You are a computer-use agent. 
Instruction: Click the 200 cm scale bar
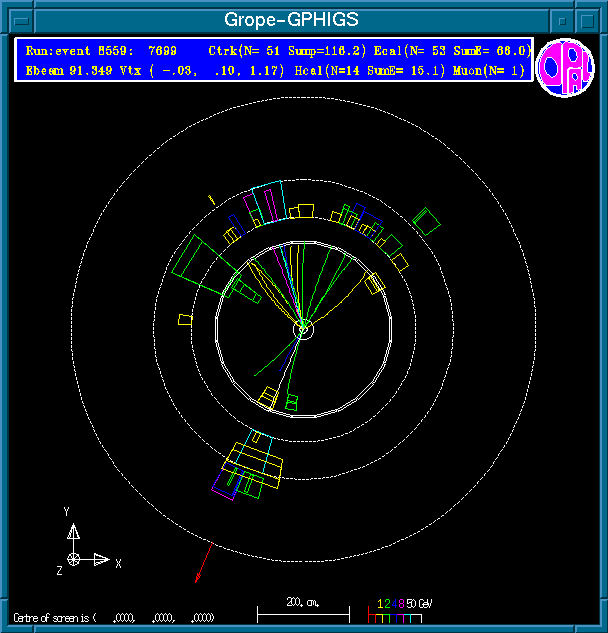[303, 609]
